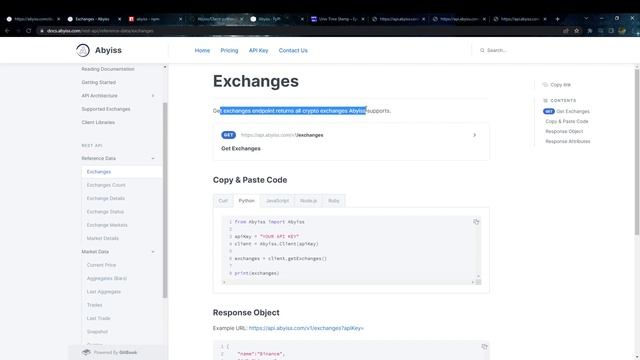The width and height of the screenshot is (640, 360).
Task: Open Reading Documentation in sidebar
Action: [x=108, y=69]
